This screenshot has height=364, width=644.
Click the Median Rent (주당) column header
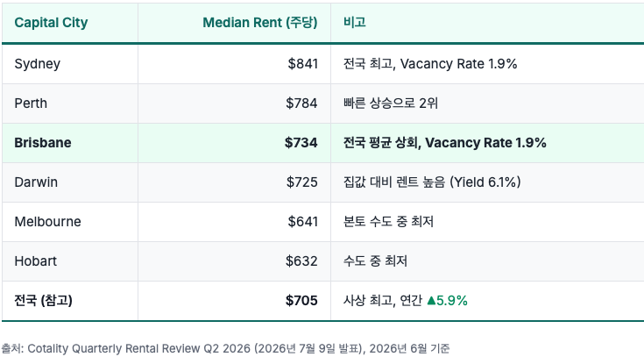pyautogui.click(x=260, y=23)
